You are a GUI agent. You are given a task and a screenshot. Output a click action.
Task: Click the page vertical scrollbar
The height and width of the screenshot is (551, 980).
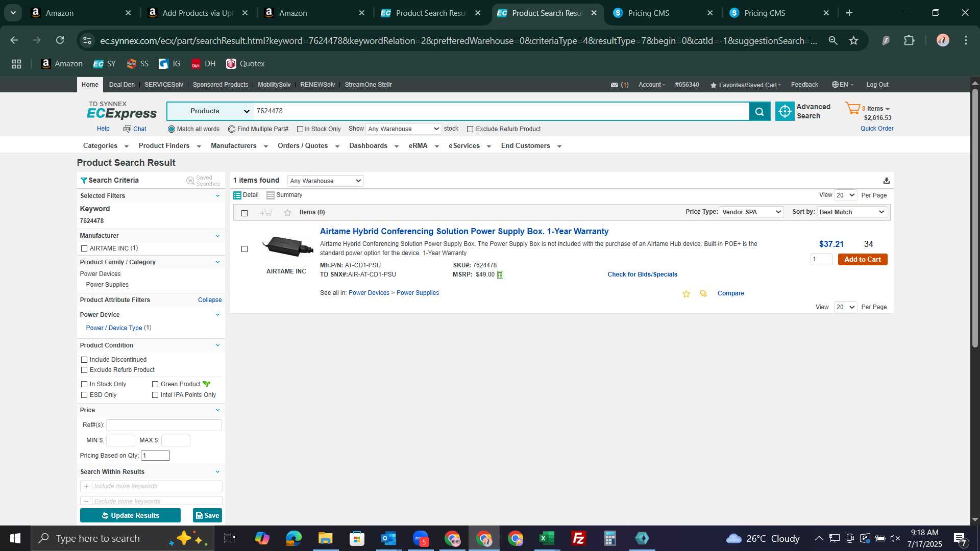975,218
